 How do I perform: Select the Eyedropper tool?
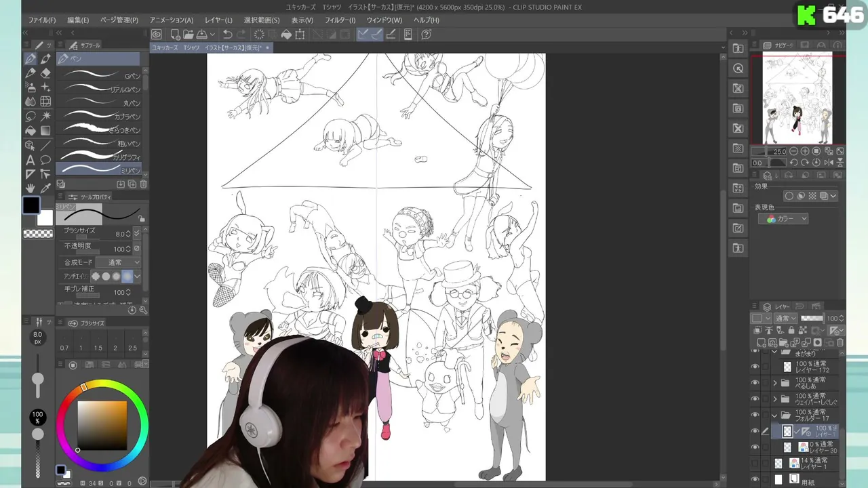tap(45, 188)
